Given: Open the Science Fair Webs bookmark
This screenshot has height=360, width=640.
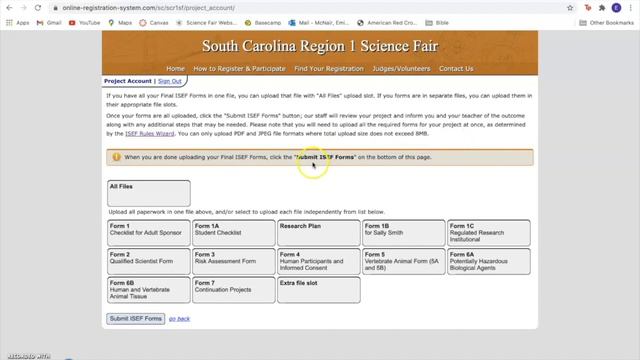Looking at the screenshot, I should coord(207,23).
